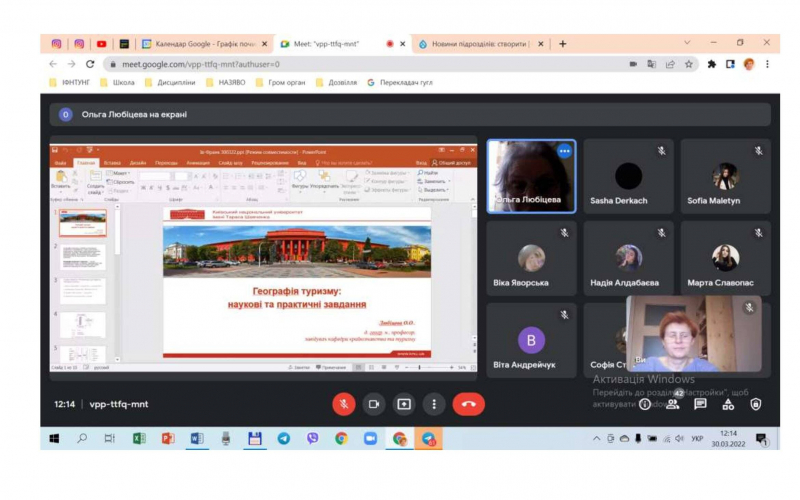Viewport: 800px width, 500px height.
Task: Reload the Meet page
Action: tap(90, 64)
